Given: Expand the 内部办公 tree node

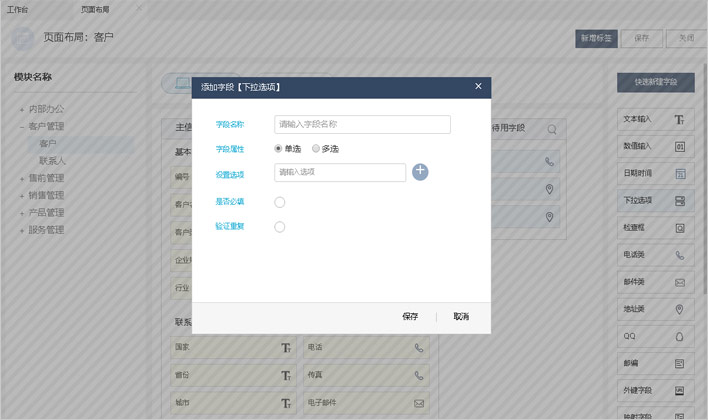Looking at the screenshot, I should point(22,109).
